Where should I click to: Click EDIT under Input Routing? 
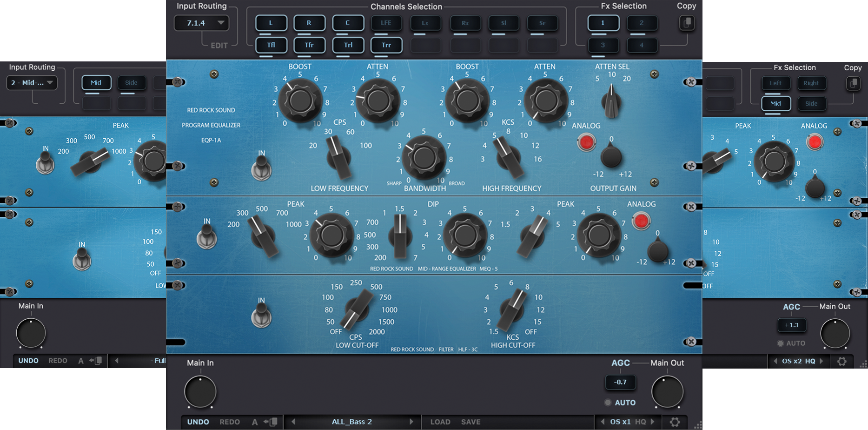click(219, 45)
